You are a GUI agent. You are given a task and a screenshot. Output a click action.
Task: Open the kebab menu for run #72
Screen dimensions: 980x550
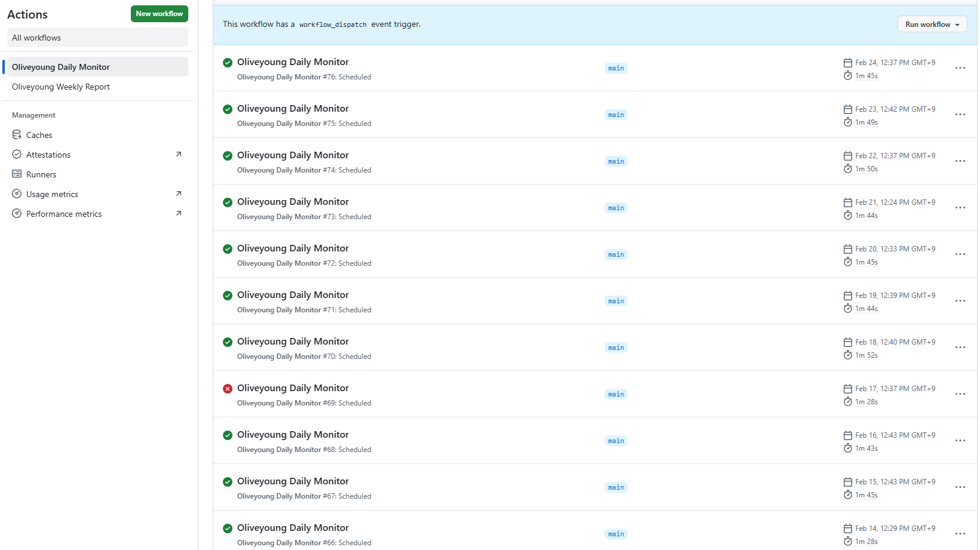960,254
